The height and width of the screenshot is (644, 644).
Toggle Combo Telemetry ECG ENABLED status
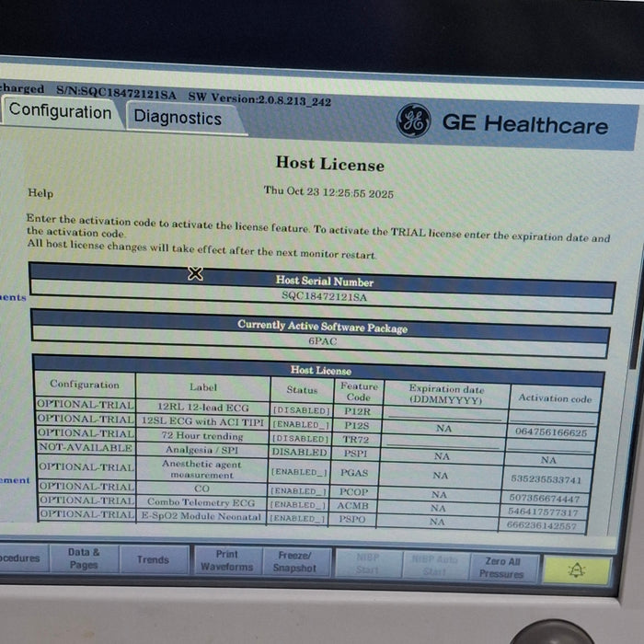pyautogui.click(x=298, y=505)
